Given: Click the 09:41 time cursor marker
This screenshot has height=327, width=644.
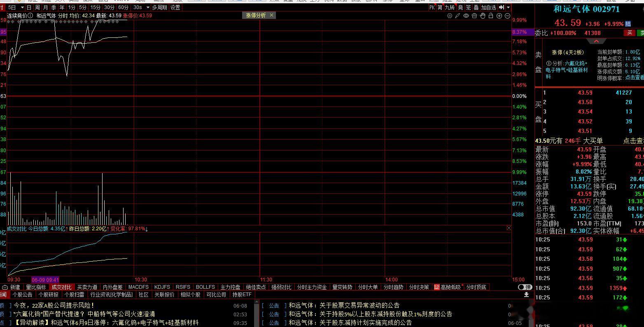Looking at the screenshot, I should pyautogui.click(x=45, y=280).
